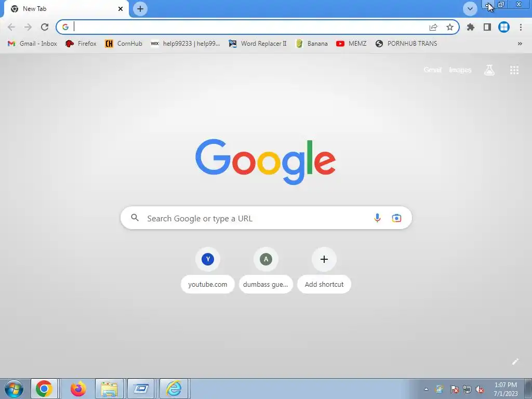This screenshot has width=532, height=399.
Task: Click the magnifier icon in the search box
Action: [135, 218]
